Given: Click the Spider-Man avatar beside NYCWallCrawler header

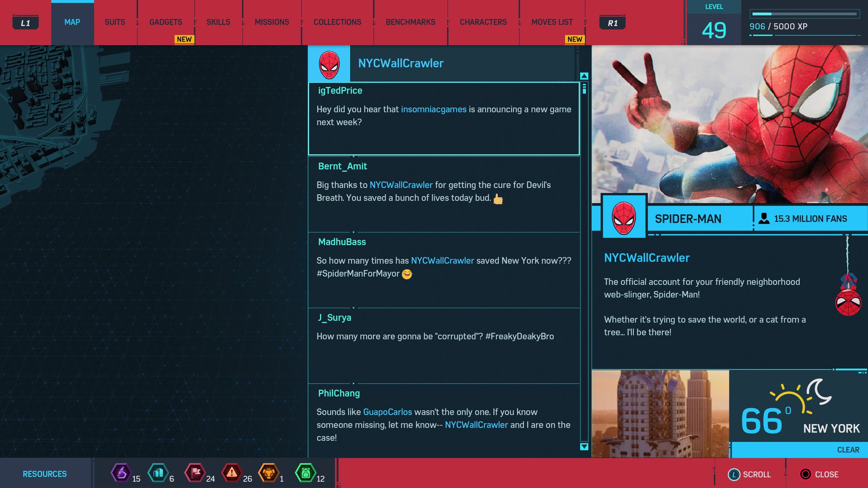Looking at the screenshot, I should tap(329, 64).
